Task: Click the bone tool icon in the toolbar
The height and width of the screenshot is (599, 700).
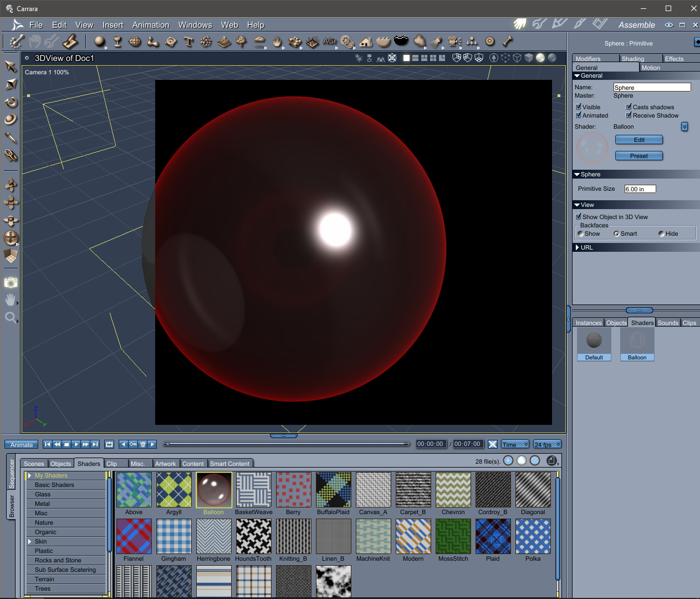Action: [507, 41]
